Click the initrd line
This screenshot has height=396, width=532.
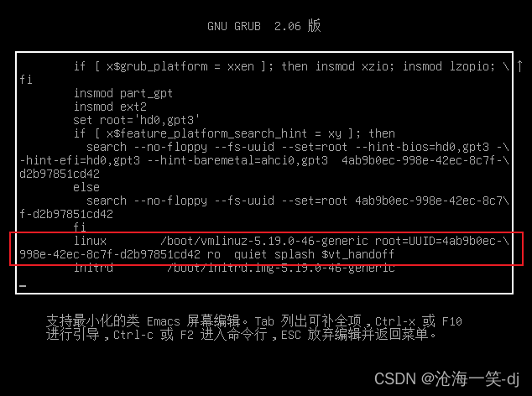click(234, 268)
